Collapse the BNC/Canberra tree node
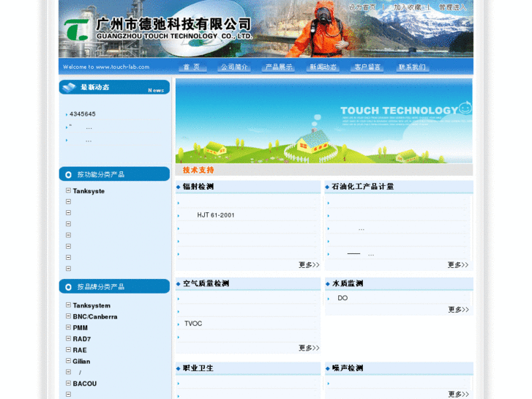Screen dimensions: 532x399 click(x=68, y=316)
